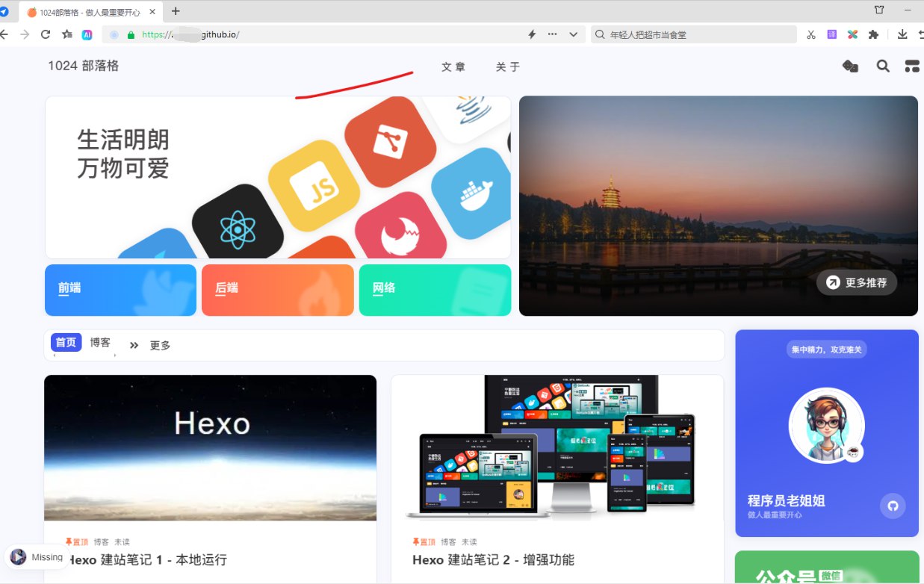The image size is (924, 584).
Task: Open the extensions puzzle icon
Action: pos(872,34)
